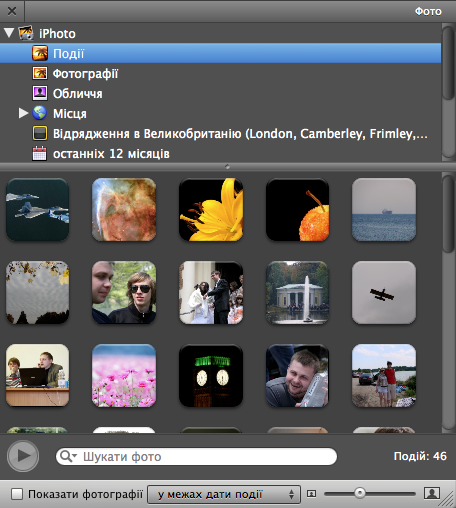Click the Фотографії photos icon
The width and height of the screenshot is (456, 508).
[40, 73]
